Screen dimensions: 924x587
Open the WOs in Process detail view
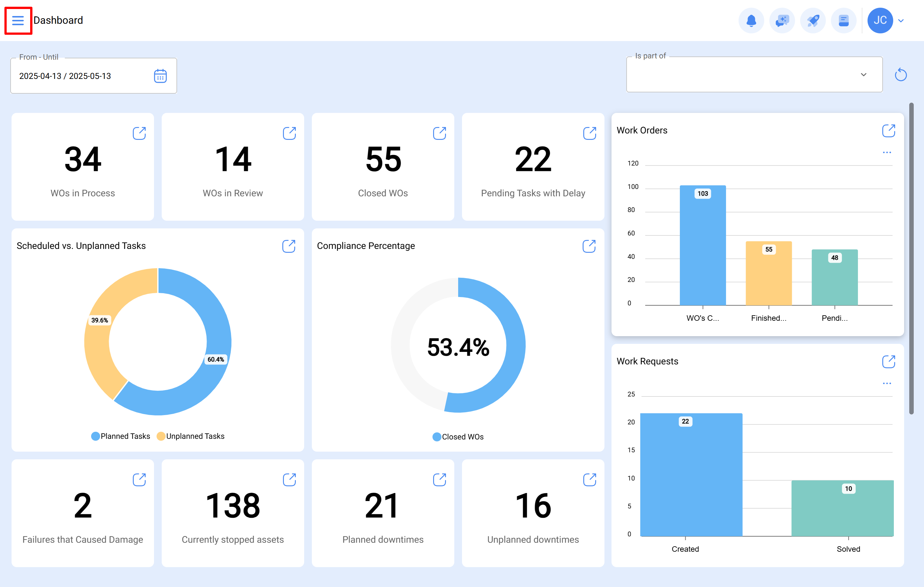click(x=140, y=133)
